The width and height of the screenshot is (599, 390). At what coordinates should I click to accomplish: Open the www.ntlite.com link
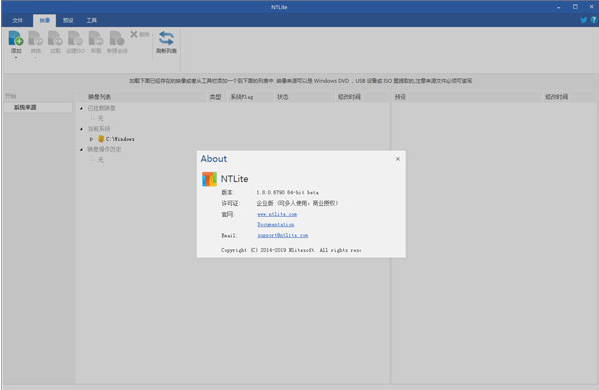pyautogui.click(x=277, y=214)
